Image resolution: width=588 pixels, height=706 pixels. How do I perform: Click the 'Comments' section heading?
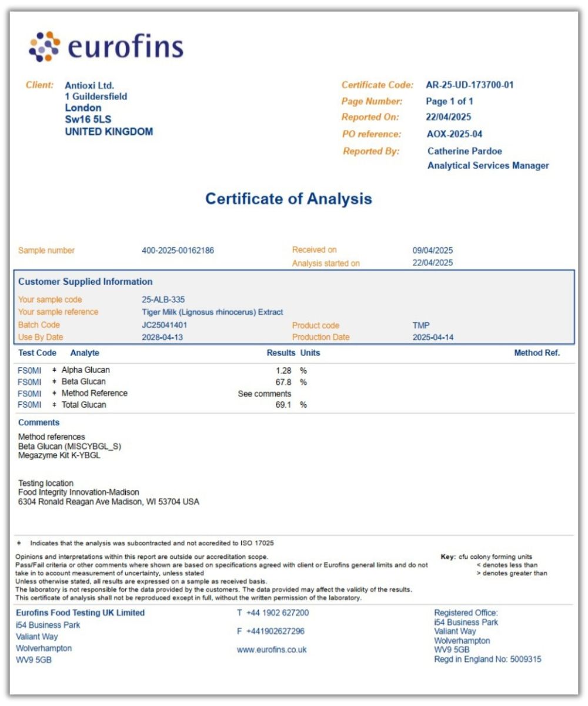click(39, 422)
